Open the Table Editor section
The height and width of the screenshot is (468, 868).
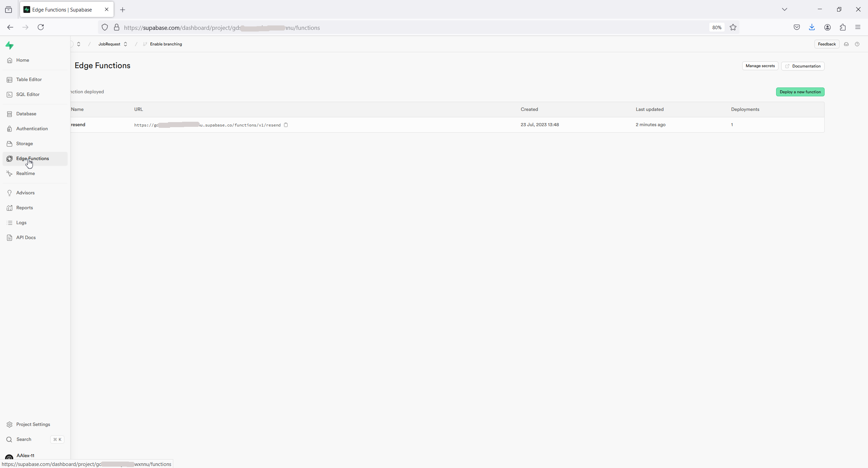coord(29,79)
